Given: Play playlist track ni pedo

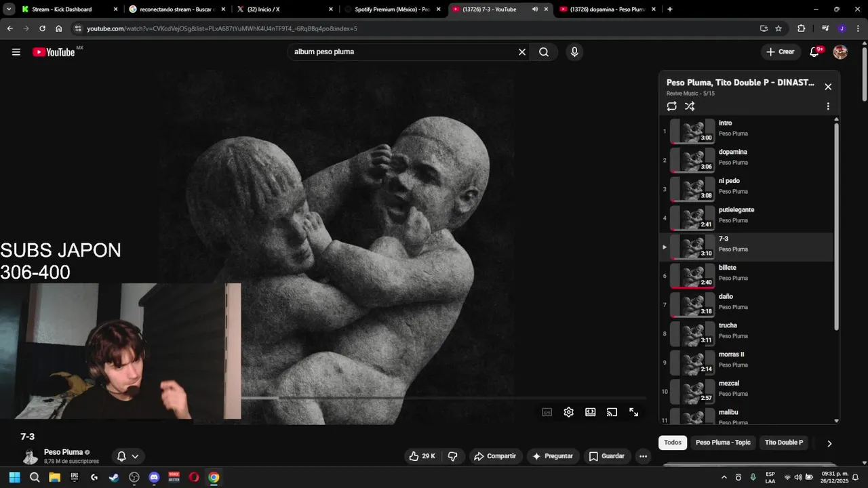Looking at the screenshot, I should [746, 189].
